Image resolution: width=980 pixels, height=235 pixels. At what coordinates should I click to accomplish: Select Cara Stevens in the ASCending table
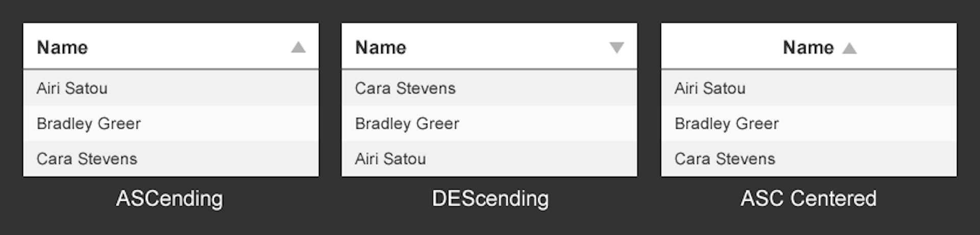point(87,159)
